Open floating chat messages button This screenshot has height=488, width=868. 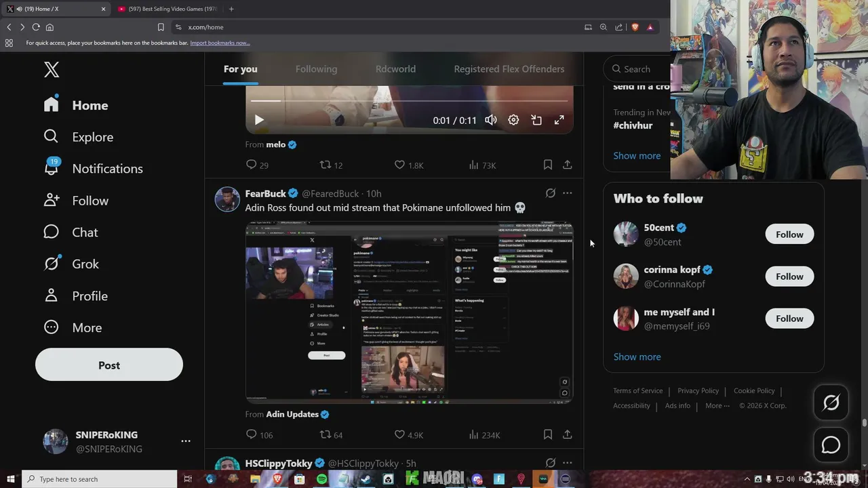pos(831,445)
